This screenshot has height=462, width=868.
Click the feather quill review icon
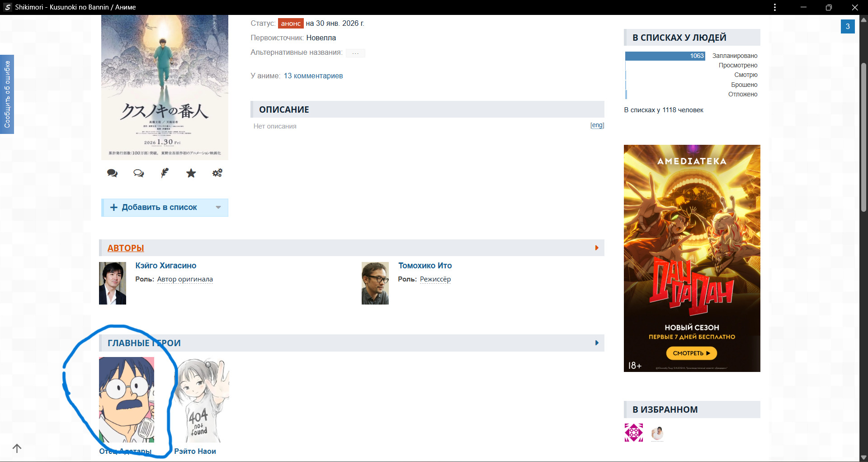pyautogui.click(x=165, y=173)
